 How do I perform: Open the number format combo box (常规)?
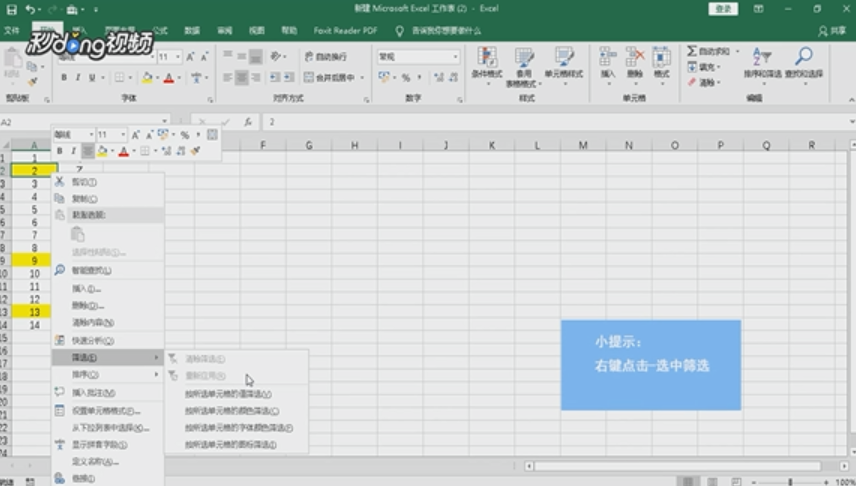point(418,56)
